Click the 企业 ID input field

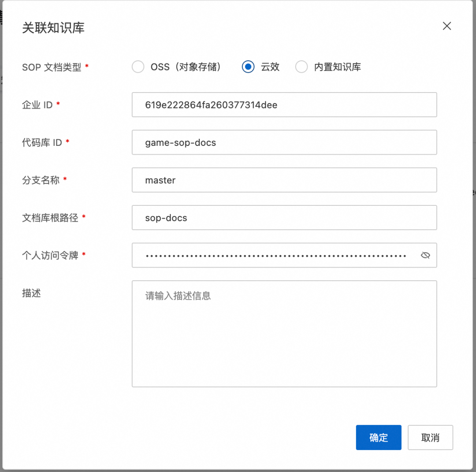pos(284,105)
